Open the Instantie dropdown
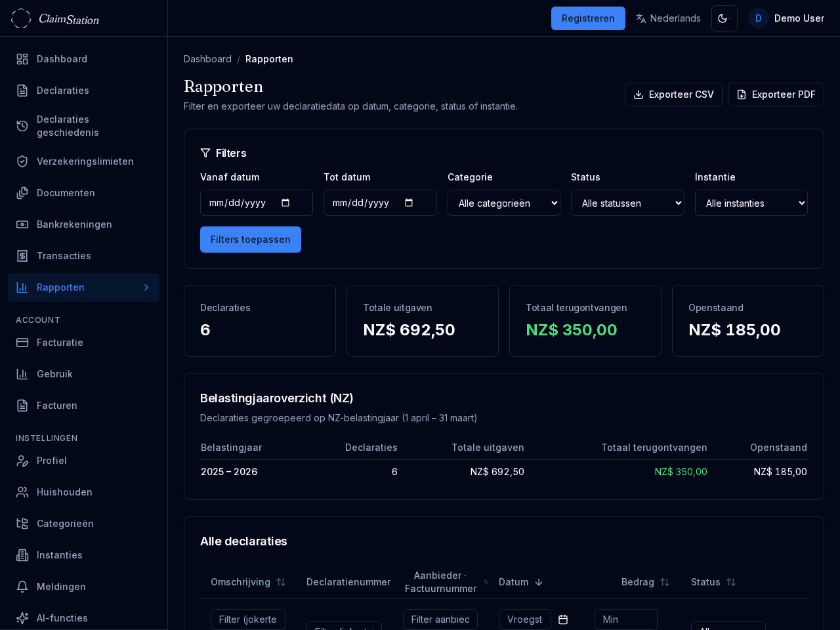The height and width of the screenshot is (630, 840). click(x=751, y=203)
